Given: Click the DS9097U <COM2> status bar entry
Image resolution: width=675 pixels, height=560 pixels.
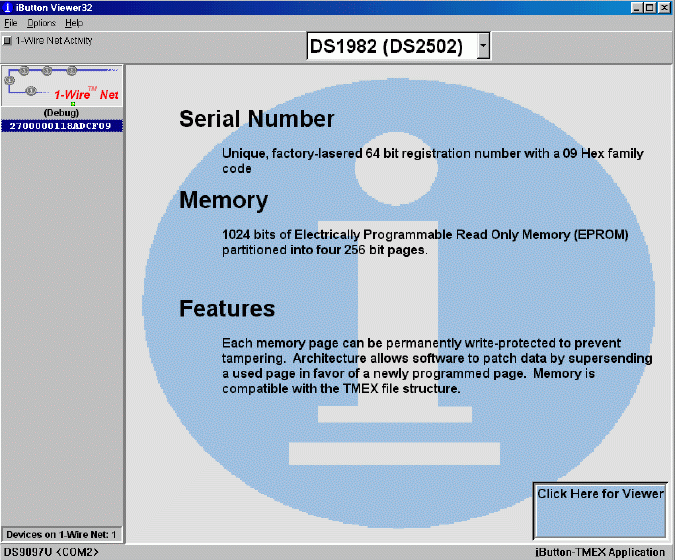Looking at the screenshot, I should click(x=51, y=552).
